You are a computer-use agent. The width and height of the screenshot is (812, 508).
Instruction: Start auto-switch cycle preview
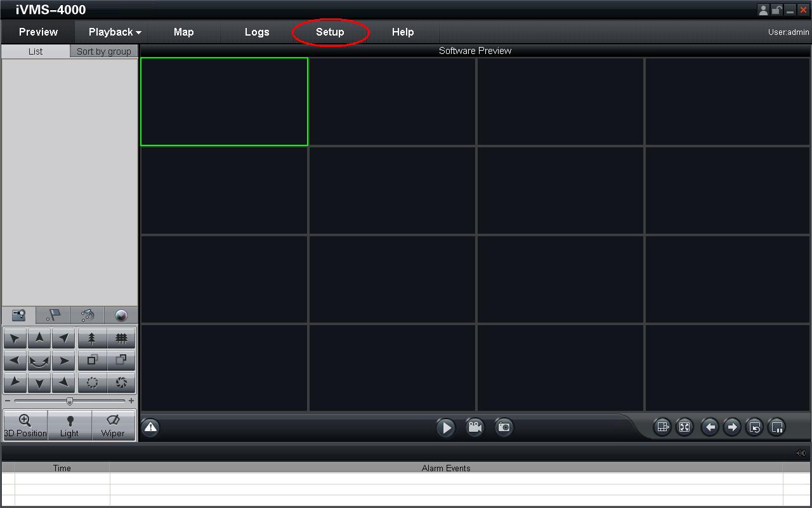point(754,427)
